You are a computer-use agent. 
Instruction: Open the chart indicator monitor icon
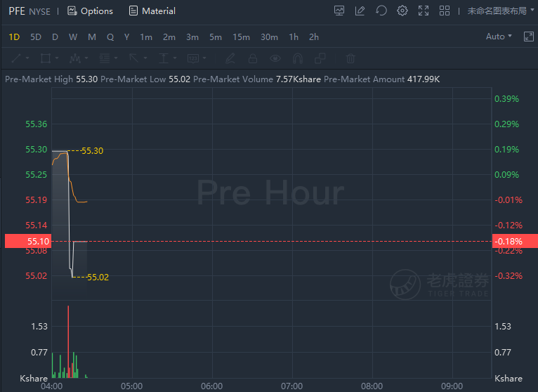339,11
